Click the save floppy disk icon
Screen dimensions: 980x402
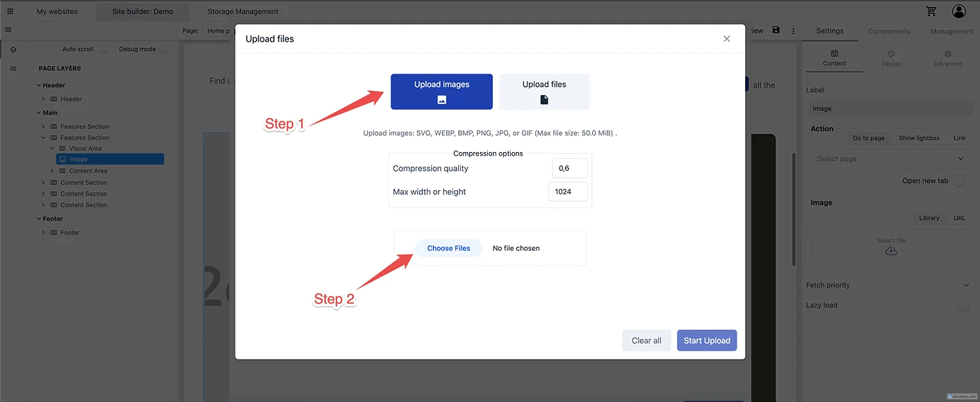776,31
